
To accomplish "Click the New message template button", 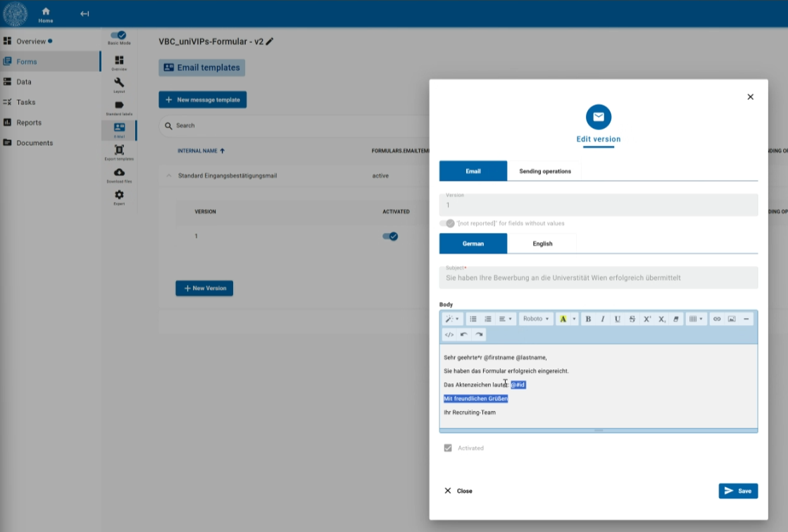I will tap(203, 100).
